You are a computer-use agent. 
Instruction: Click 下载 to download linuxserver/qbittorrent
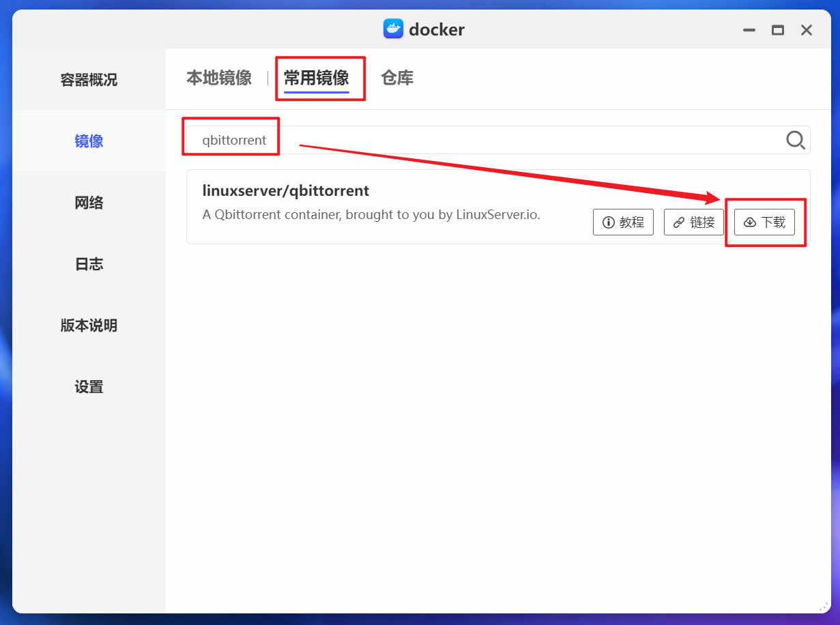764,222
